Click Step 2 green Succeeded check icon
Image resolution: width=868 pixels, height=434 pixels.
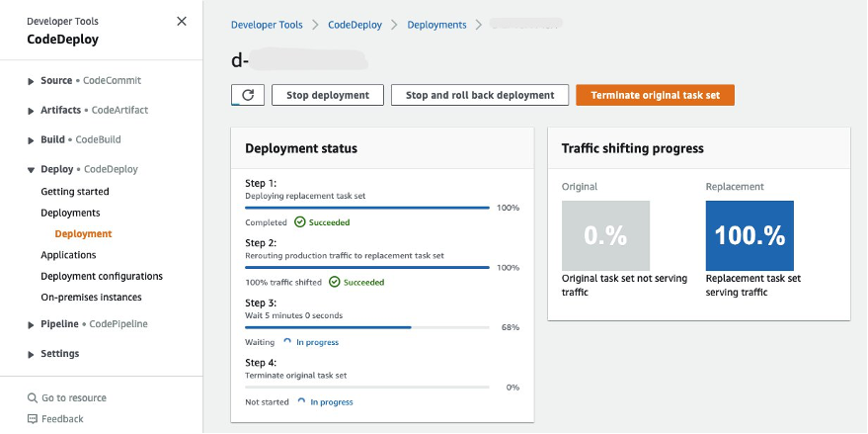(x=335, y=282)
